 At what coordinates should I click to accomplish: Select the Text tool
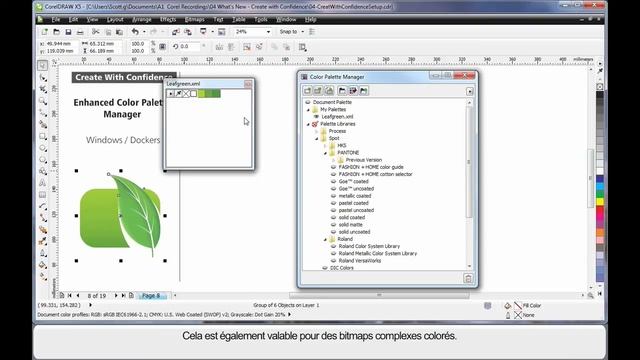42,183
